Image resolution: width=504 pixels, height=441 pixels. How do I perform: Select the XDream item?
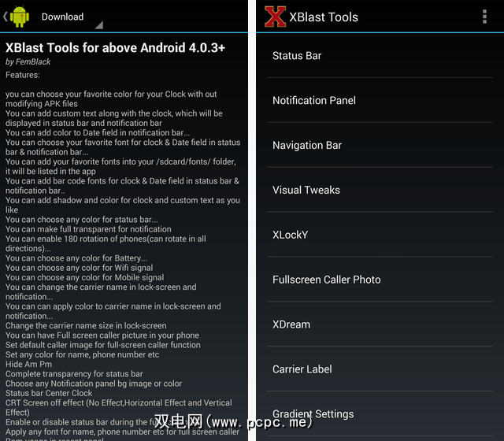[380, 324]
